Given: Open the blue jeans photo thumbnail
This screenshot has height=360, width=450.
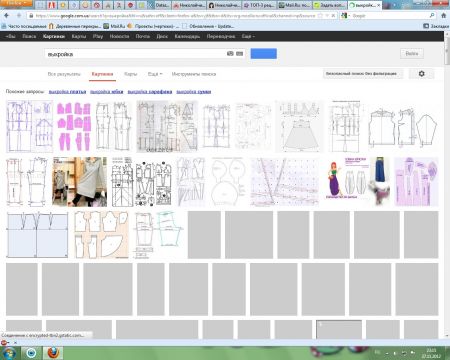Looking at the screenshot, I should tap(380, 182).
